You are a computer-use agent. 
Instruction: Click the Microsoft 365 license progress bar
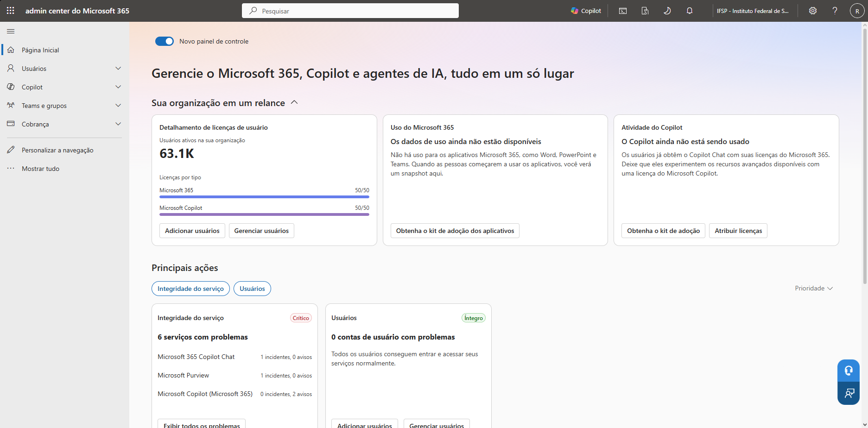click(264, 197)
